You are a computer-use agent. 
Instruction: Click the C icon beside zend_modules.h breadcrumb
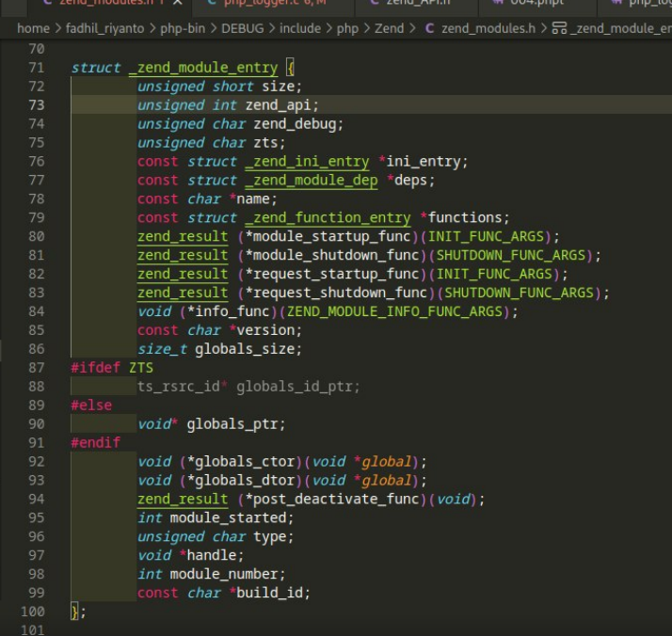pyautogui.click(x=430, y=28)
